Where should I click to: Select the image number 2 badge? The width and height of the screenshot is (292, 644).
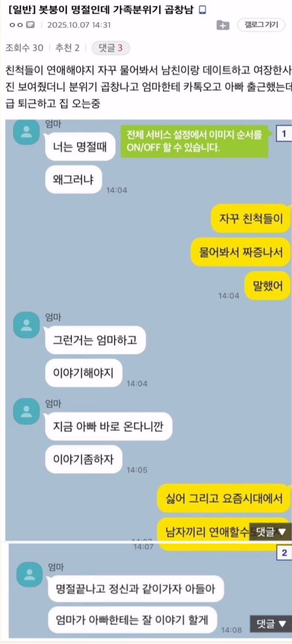click(x=284, y=552)
